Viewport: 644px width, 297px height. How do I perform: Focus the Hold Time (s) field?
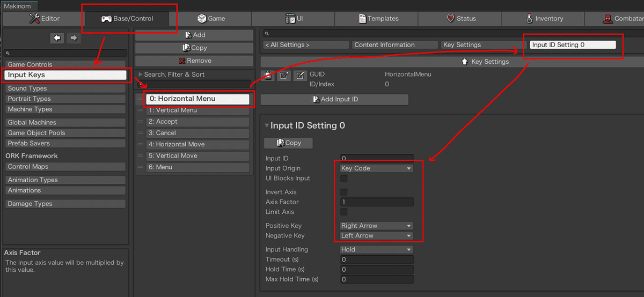pyautogui.click(x=377, y=269)
